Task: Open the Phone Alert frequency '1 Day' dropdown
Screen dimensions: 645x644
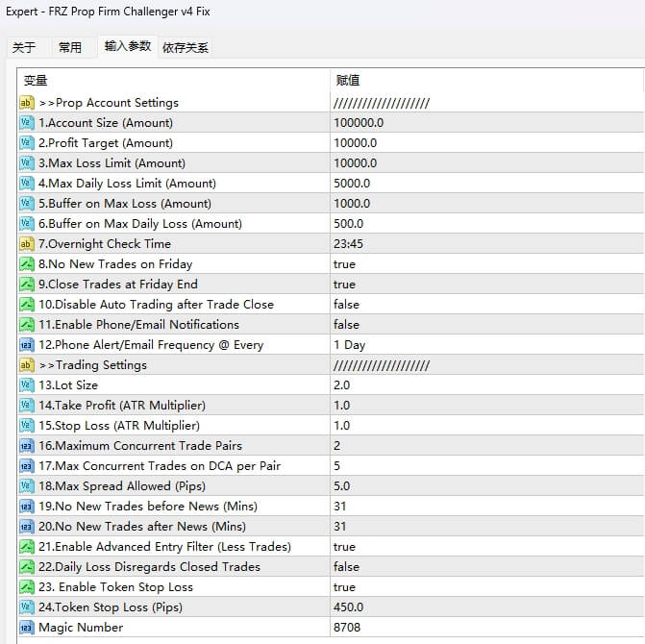Action: [x=348, y=345]
